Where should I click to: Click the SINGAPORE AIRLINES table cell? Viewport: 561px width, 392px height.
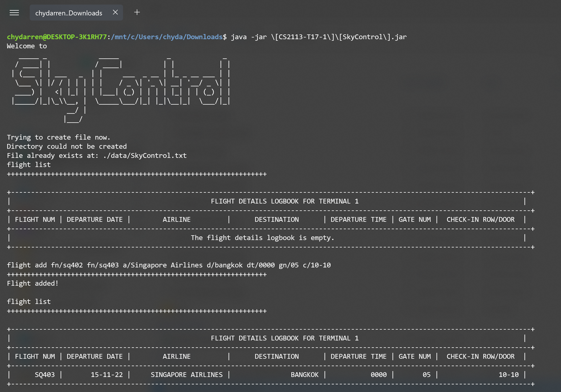point(187,375)
